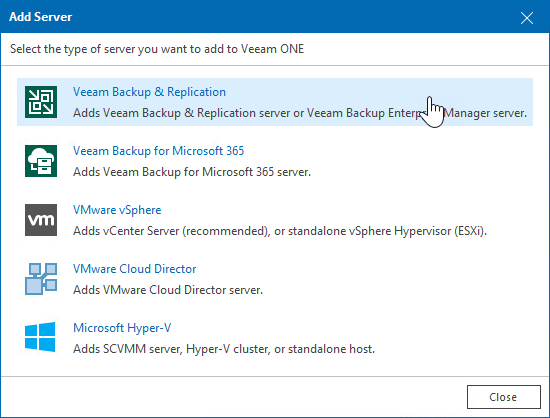Viewport: 550px width, 418px height.
Task: Click text 'Adds vCenter Server (recommended)'
Action: [x=171, y=231]
